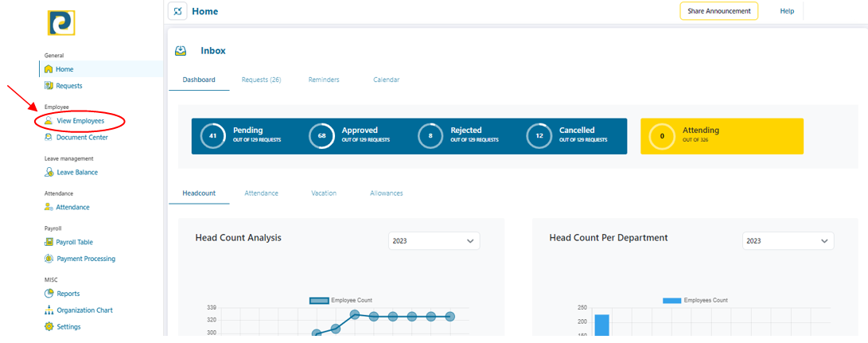This screenshot has width=868, height=343.
Task: Click the Payroll Table icon
Action: 49,242
